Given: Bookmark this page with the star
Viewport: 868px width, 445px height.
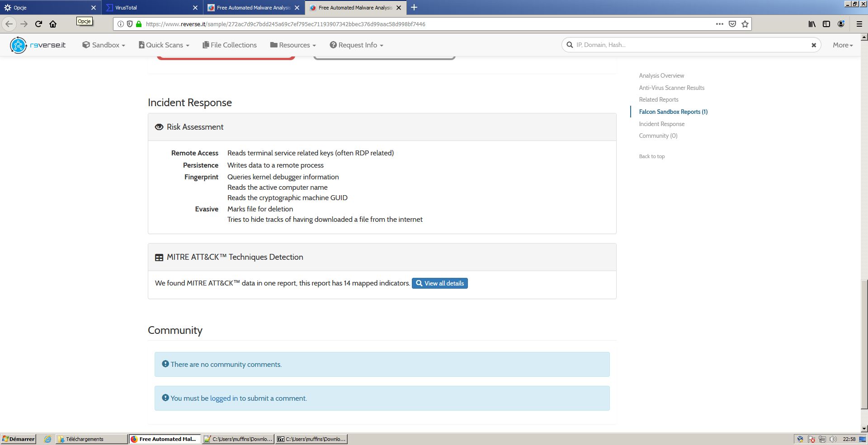Looking at the screenshot, I should pyautogui.click(x=745, y=24).
